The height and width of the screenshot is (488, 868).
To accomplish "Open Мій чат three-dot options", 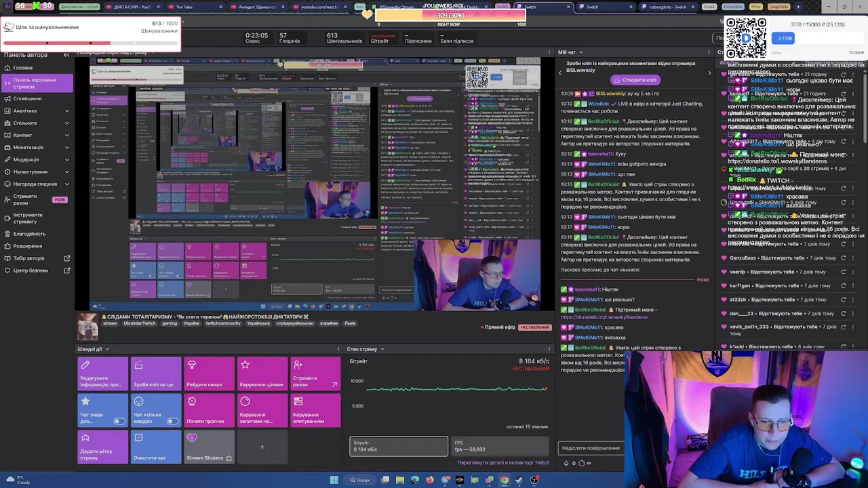I will click(709, 52).
